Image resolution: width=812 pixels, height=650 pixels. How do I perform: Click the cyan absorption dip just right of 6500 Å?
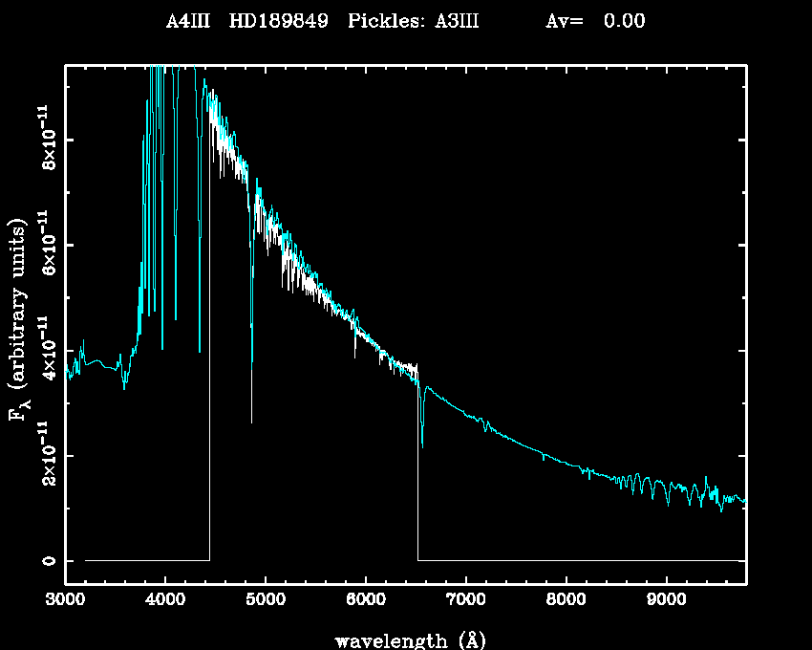click(x=422, y=444)
